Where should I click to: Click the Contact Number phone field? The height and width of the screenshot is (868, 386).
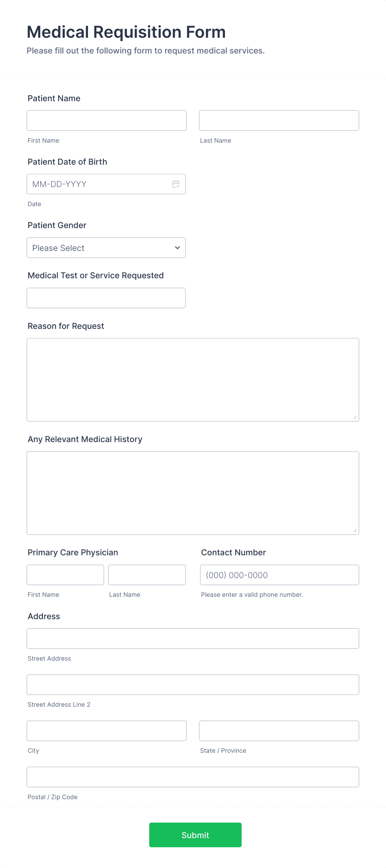click(x=279, y=575)
